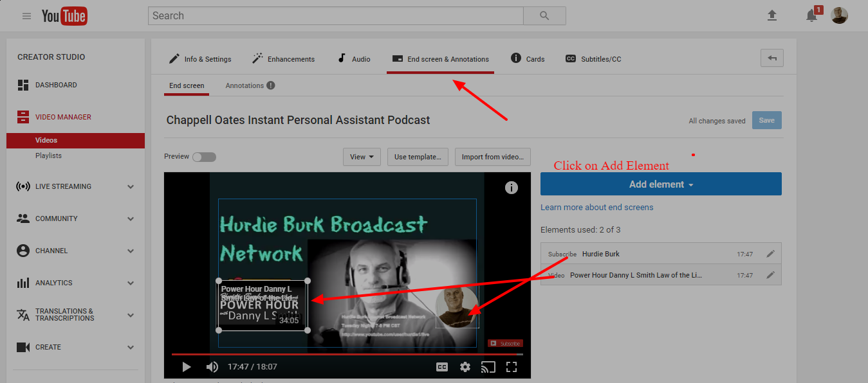Screen dimensions: 868x383
Task: Open the Subtitles/CC tab
Action: coord(593,58)
